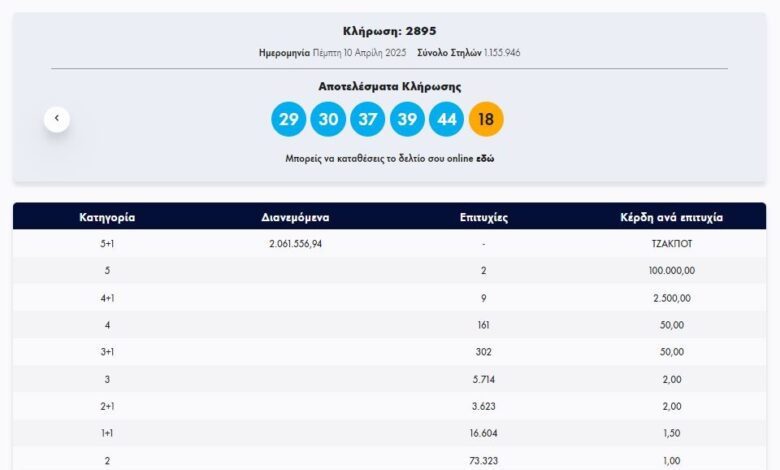Screen dimensions: 780x470
Task: Click the 2.061.556,94 distributed amount
Action: point(295,244)
